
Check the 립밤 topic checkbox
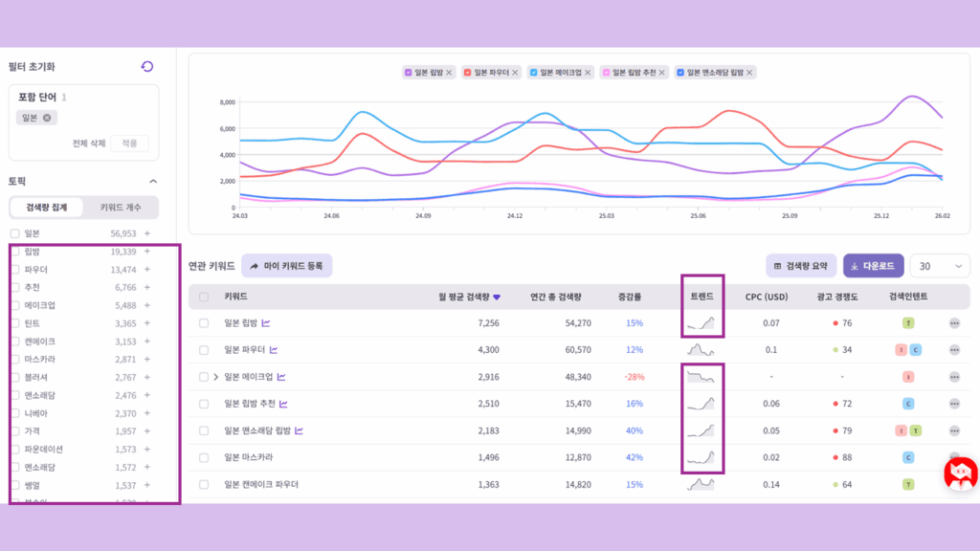tap(14, 251)
